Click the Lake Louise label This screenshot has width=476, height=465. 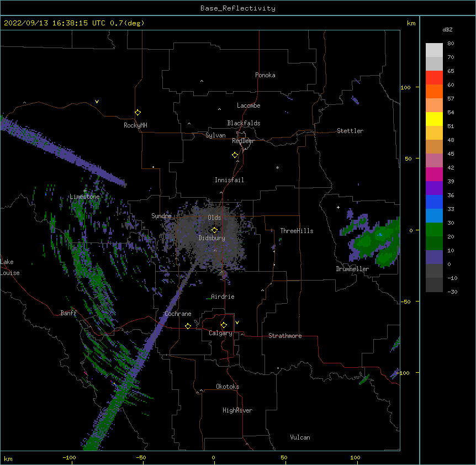[x=9, y=267]
